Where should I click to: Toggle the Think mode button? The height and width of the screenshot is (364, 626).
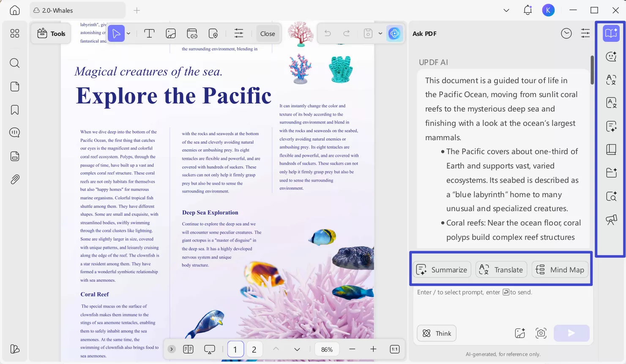(x=437, y=333)
